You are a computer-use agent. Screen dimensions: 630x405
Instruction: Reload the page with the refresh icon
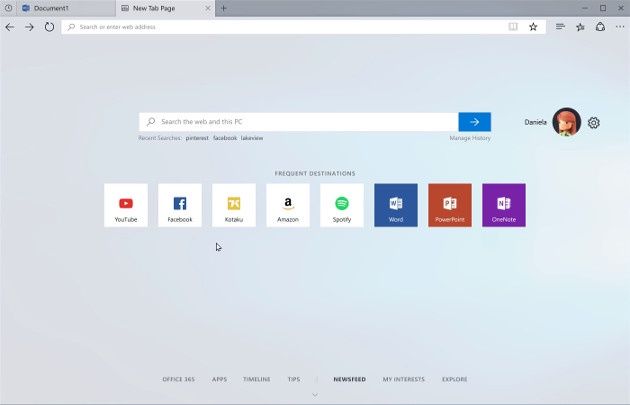click(49, 27)
